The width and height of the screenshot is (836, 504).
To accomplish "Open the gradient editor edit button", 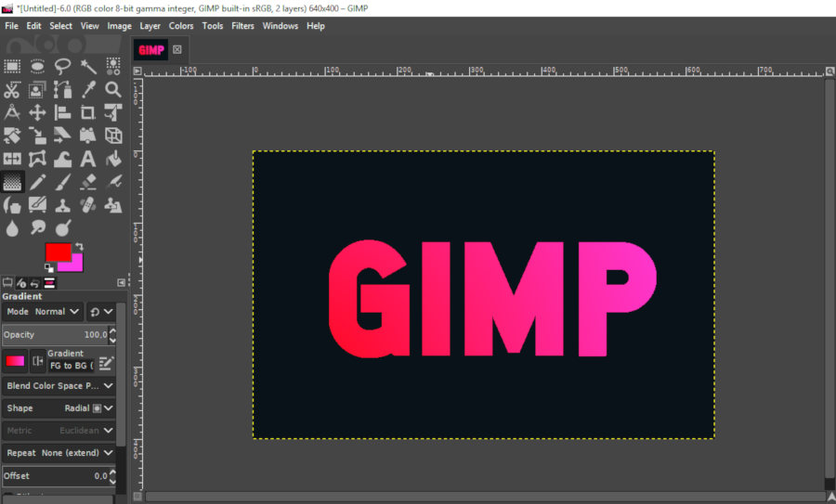I will [x=106, y=363].
